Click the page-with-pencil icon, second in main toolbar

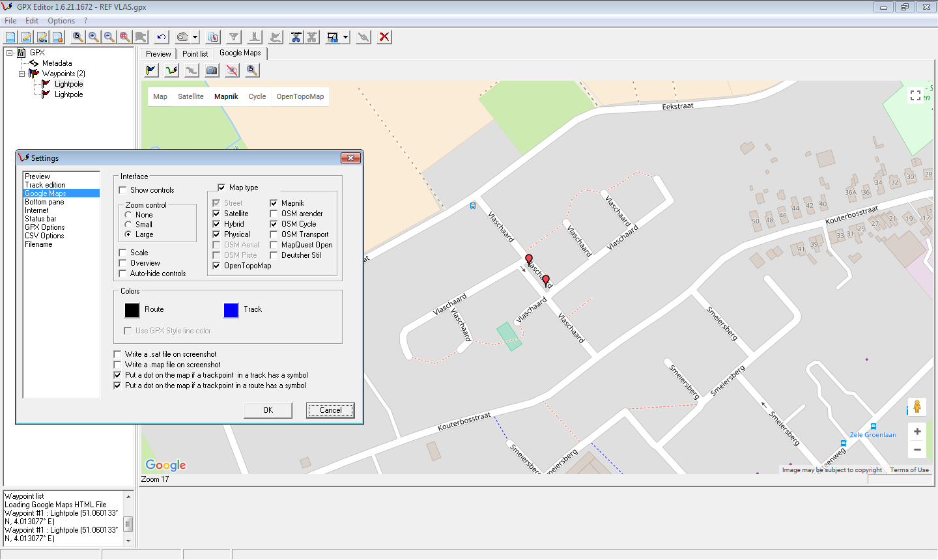26,37
